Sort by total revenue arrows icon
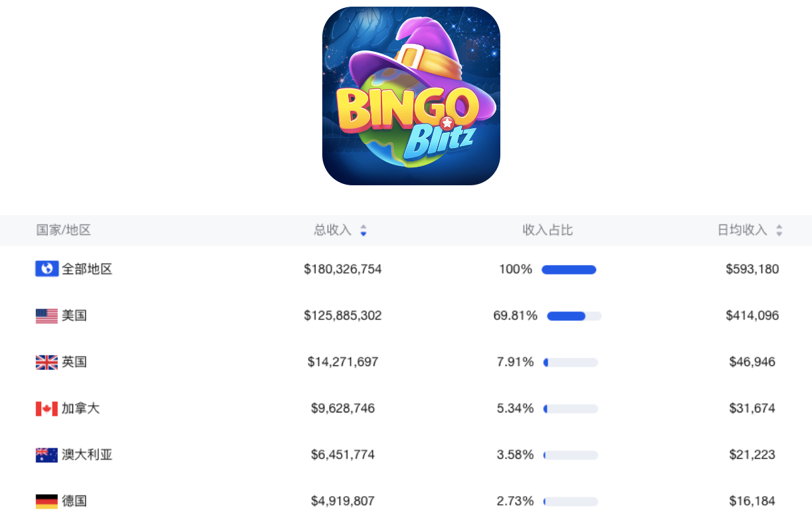The image size is (812, 518). 363,230
